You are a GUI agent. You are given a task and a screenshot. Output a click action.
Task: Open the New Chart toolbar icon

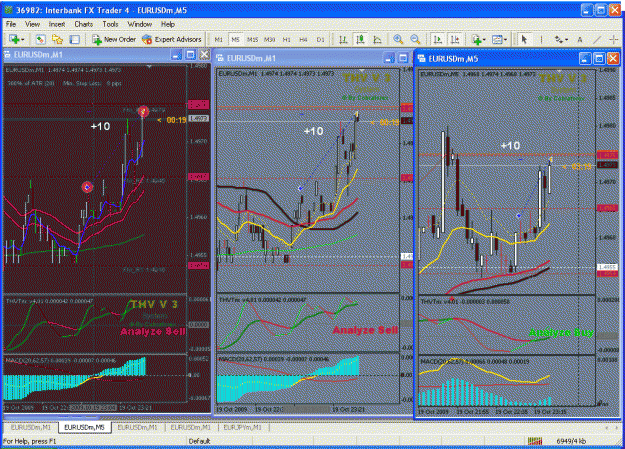[14, 39]
